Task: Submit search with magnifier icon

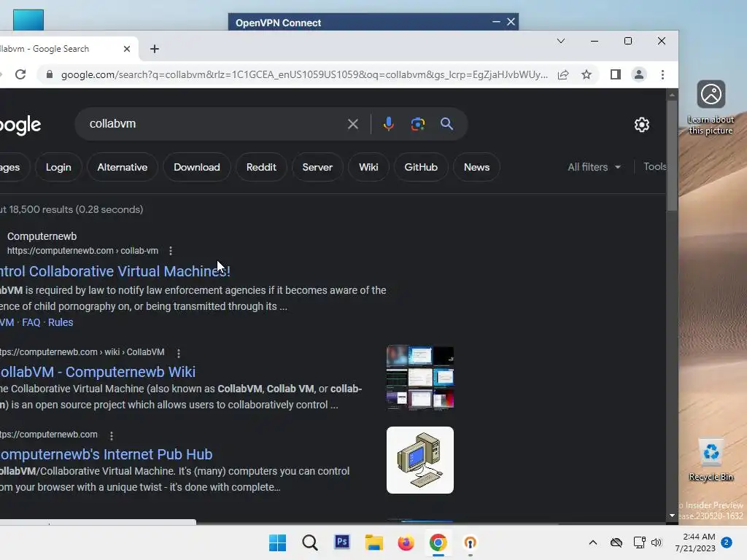Action: click(x=446, y=124)
